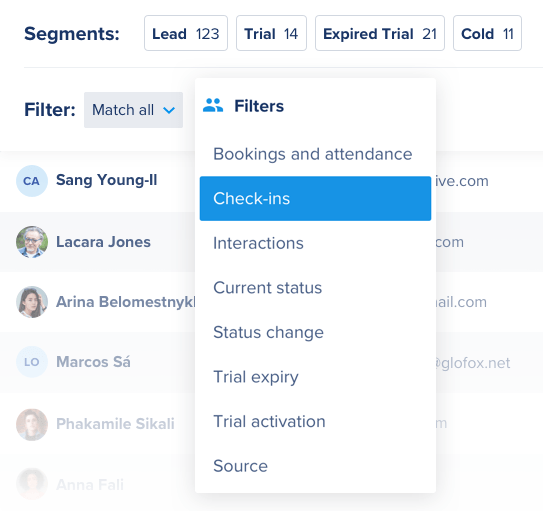Click the people icon beside Filters
Screen dimensions: 543x511
[x=213, y=106]
